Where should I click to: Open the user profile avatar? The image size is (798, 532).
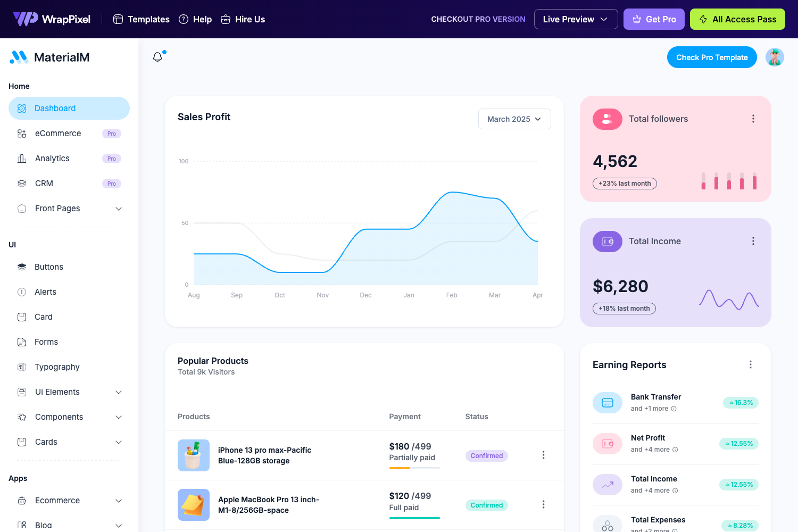tap(775, 57)
